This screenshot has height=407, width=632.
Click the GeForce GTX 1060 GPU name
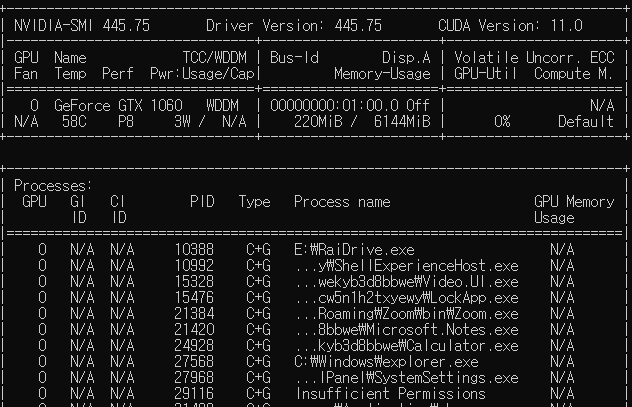point(118,106)
